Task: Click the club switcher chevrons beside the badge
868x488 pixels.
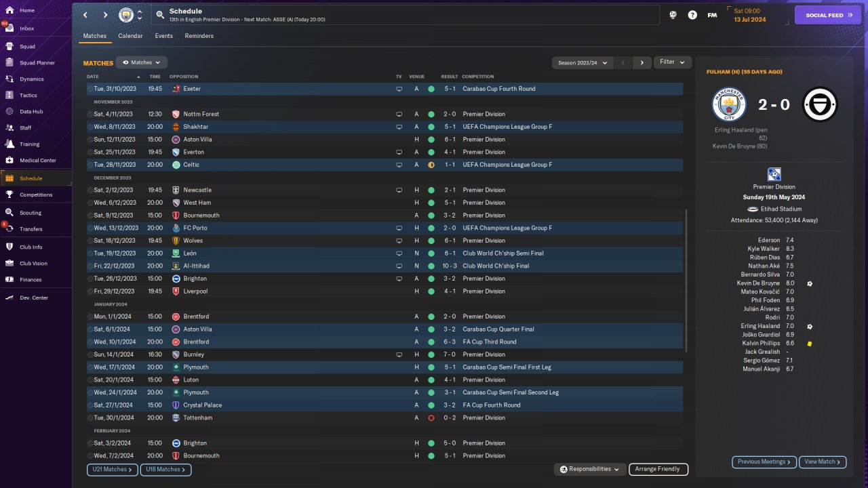Action: pyautogui.click(x=140, y=15)
